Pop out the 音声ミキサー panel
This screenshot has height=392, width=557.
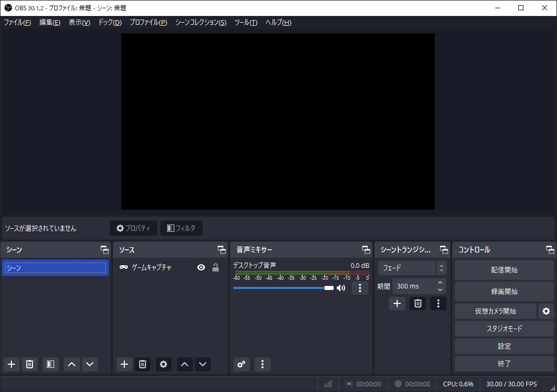pyautogui.click(x=366, y=249)
